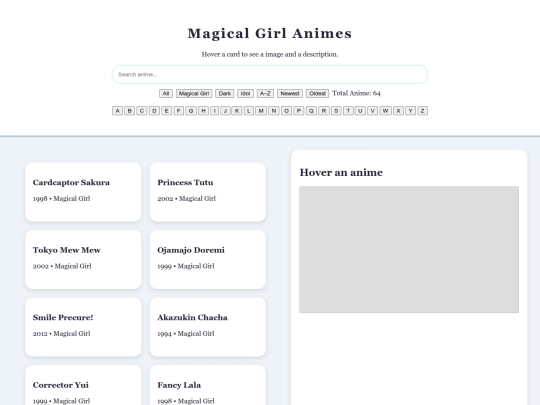540x405 pixels.
Task: Jump to letter W
Action: pos(385,111)
